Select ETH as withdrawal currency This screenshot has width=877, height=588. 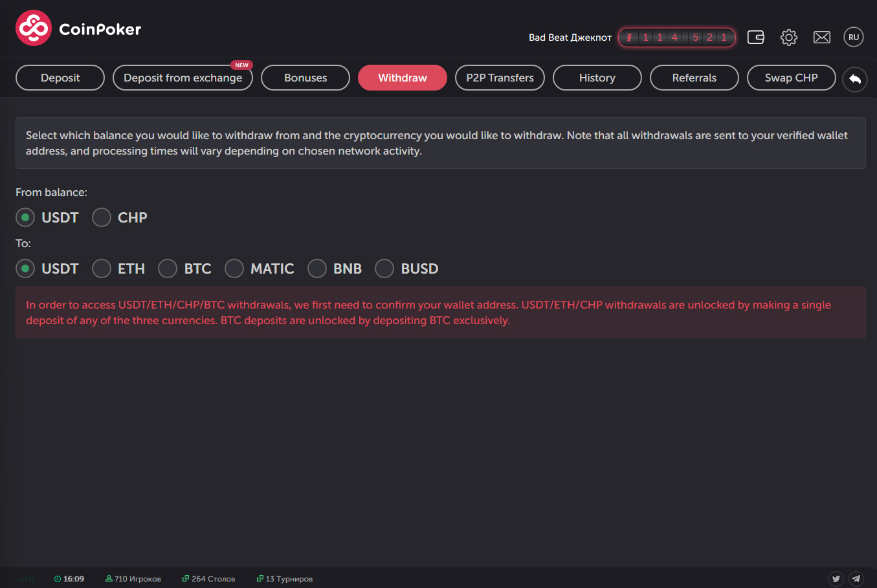(102, 268)
